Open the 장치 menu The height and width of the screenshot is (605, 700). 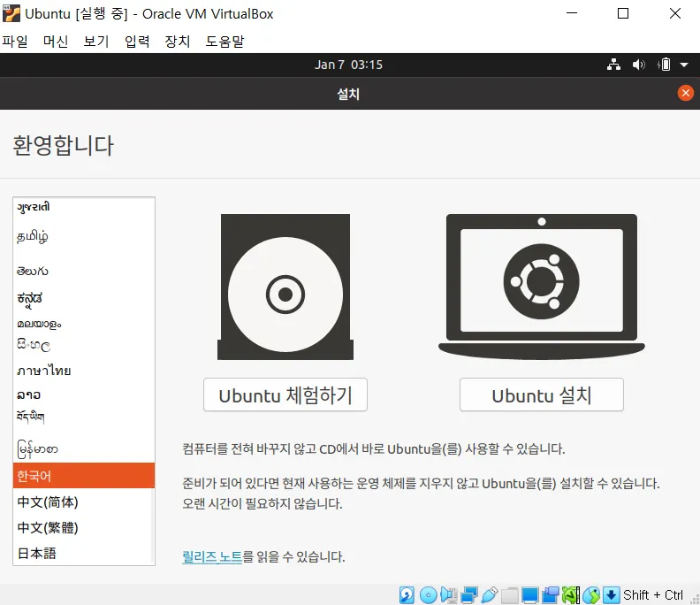(178, 41)
